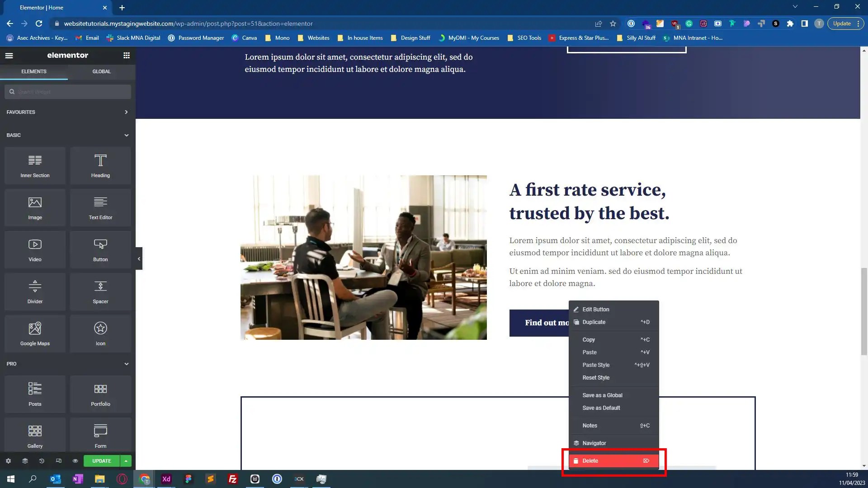The height and width of the screenshot is (488, 868).
Task: Select the Spacer widget
Action: tap(100, 292)
